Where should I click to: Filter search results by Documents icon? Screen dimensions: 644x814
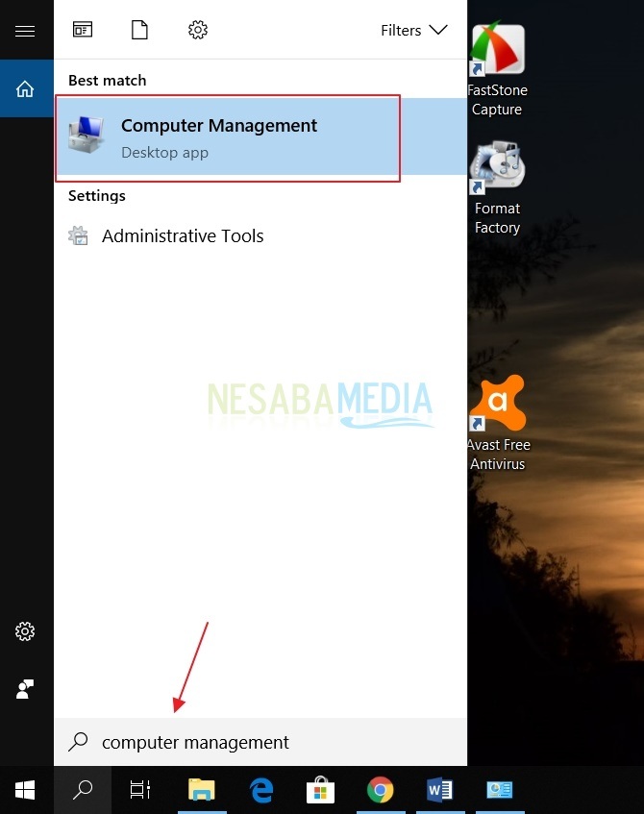coord(140,30)
